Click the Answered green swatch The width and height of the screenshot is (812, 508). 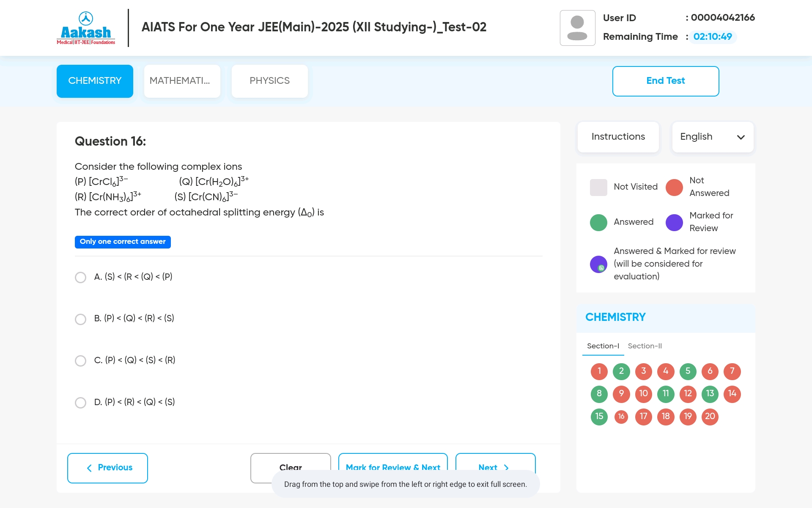598,223
